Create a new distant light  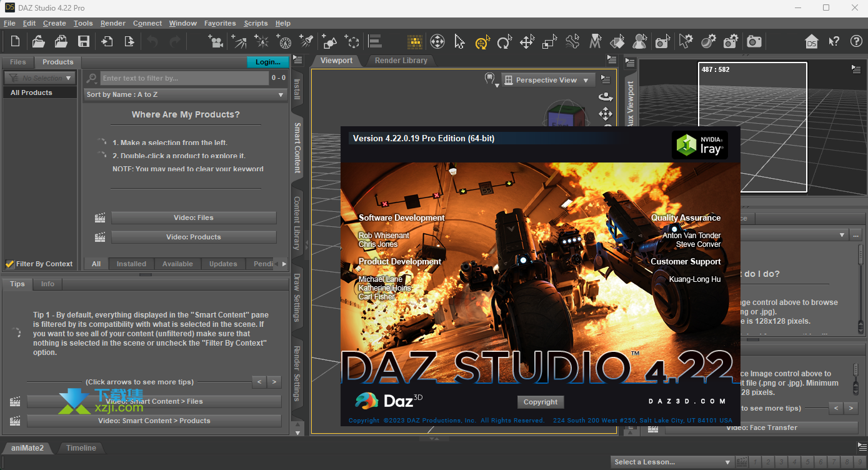[x=239, y=42]
